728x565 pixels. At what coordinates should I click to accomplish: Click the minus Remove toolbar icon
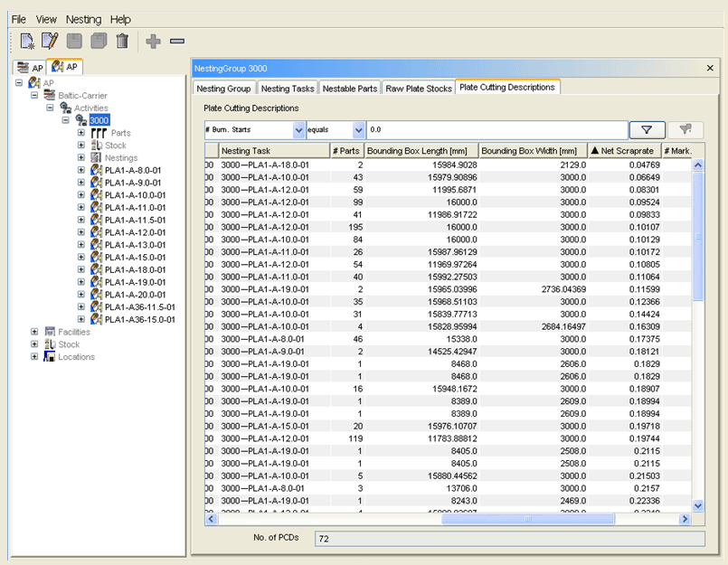pos(177,42)
